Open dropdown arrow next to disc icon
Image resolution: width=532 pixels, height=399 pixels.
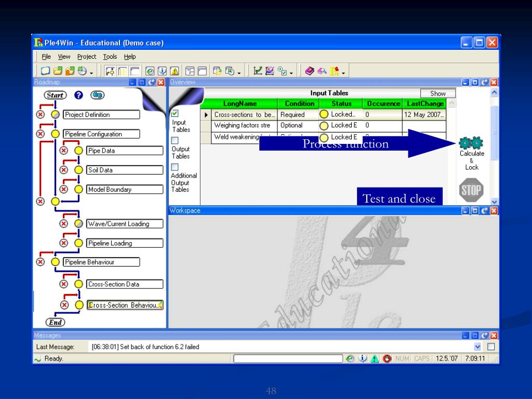(91, 73)
